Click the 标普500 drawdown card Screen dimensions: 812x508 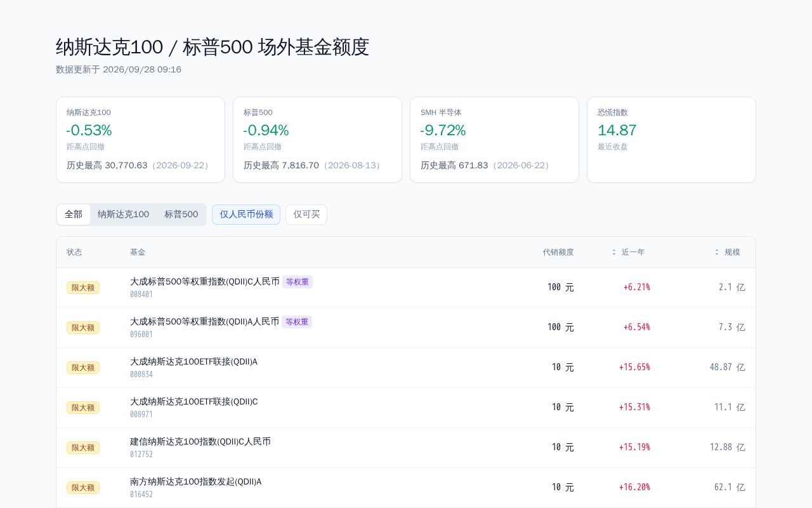pos(317,140)
